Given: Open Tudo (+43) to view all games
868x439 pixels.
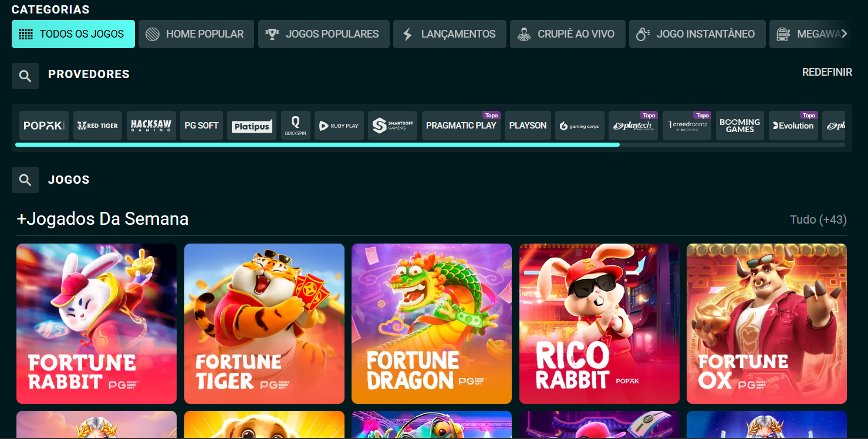Looking at the screenshot, I should coord(818,219).
